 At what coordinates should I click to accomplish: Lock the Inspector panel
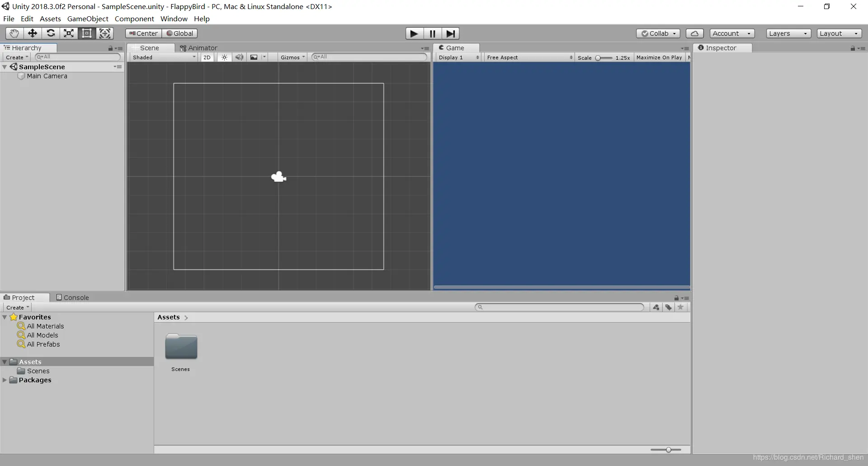pos(853,48)
